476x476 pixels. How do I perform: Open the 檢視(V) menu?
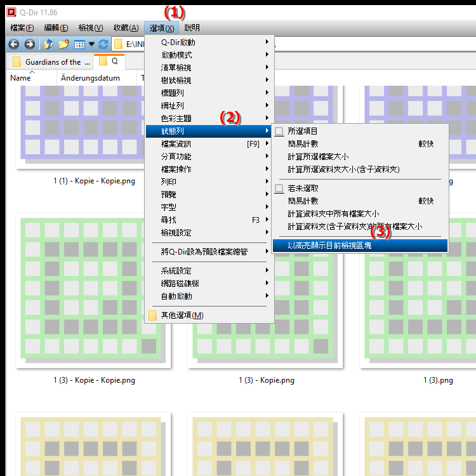coord(91,28)
